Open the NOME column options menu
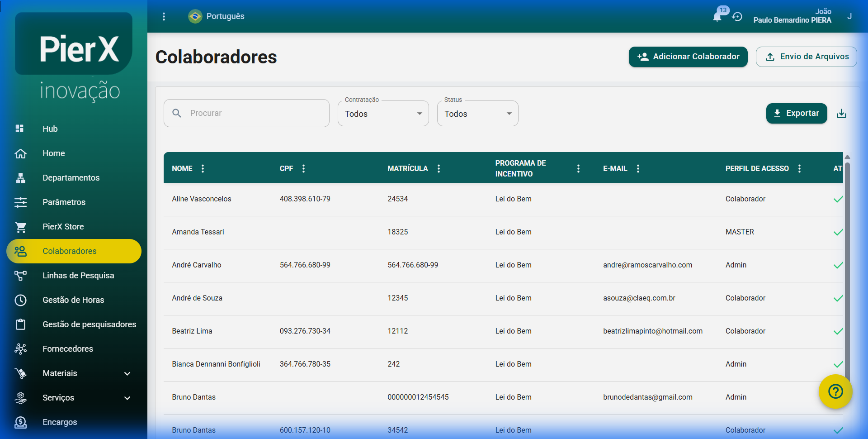868x439 pixels. (203, 168)
